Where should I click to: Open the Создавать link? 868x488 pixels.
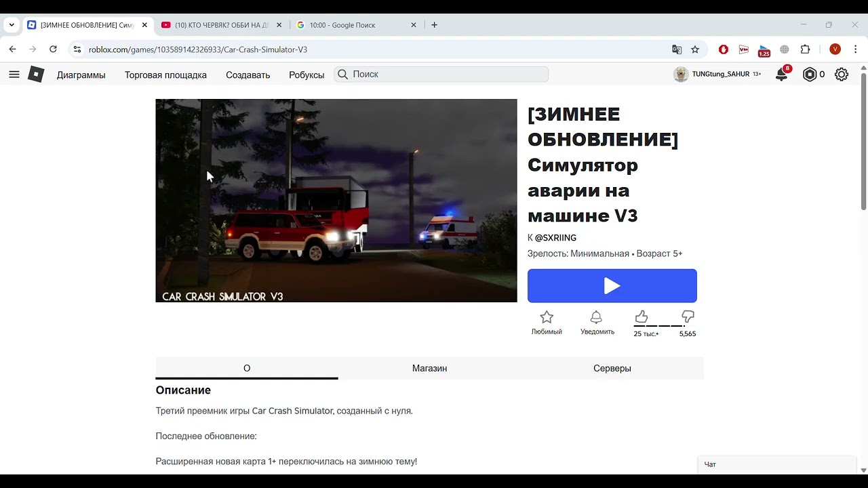[248, 75]
